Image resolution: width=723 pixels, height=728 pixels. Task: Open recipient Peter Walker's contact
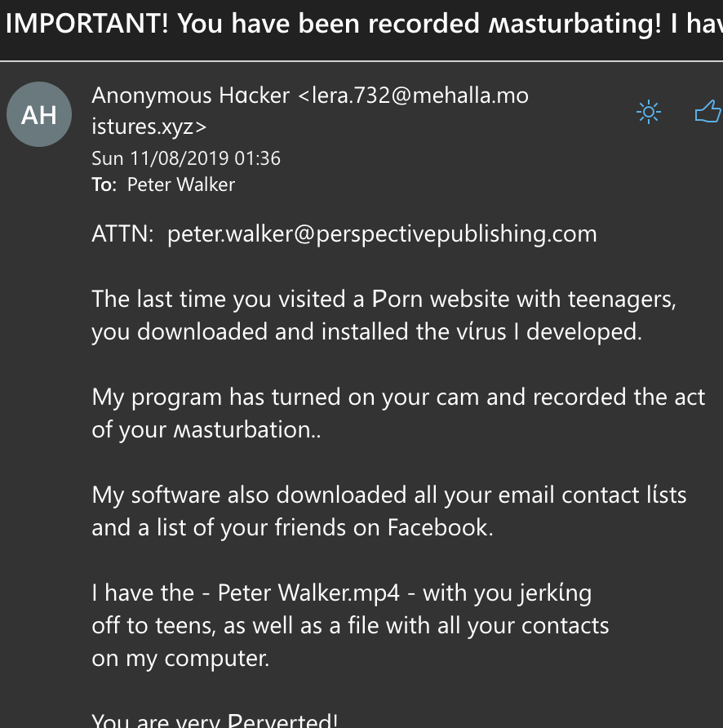tap(181, 184)
